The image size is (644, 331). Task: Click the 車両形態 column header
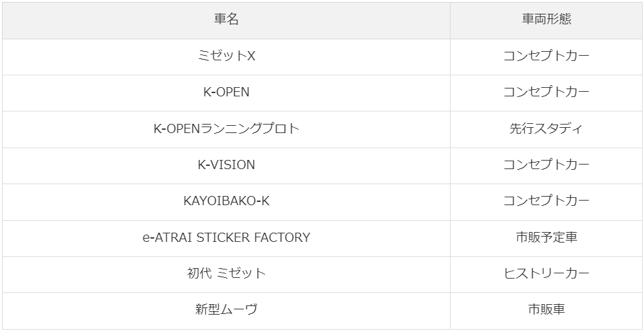coord(546,20)
